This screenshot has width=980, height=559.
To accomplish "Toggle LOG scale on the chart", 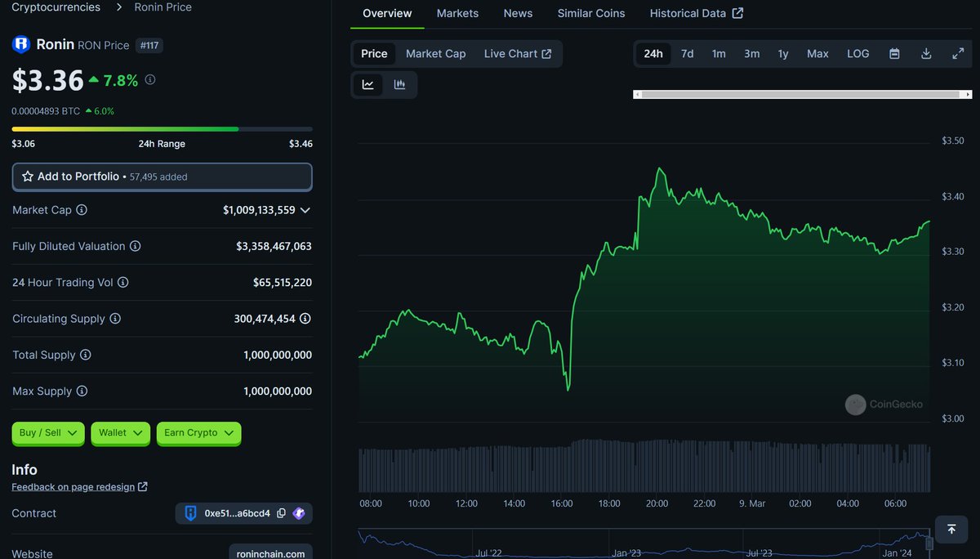I will tap(858, 54).
